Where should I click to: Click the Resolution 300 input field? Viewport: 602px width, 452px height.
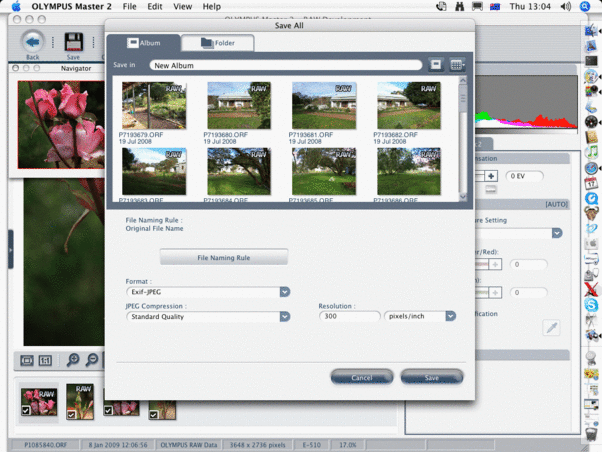347,317
